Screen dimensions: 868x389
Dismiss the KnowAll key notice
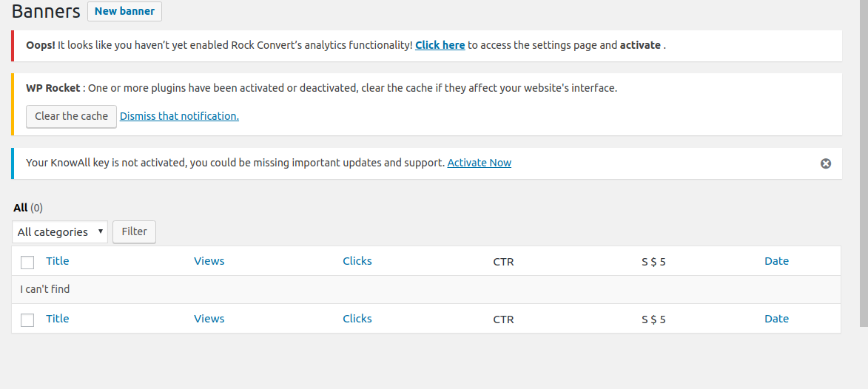tap(825, 163)
